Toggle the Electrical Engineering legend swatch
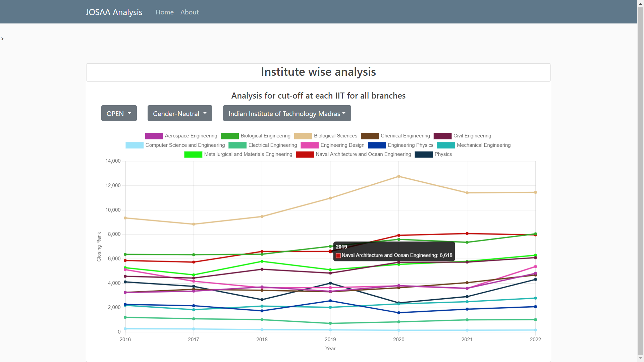Viewport: 644px width, 362px height. (x=237, y=145)
